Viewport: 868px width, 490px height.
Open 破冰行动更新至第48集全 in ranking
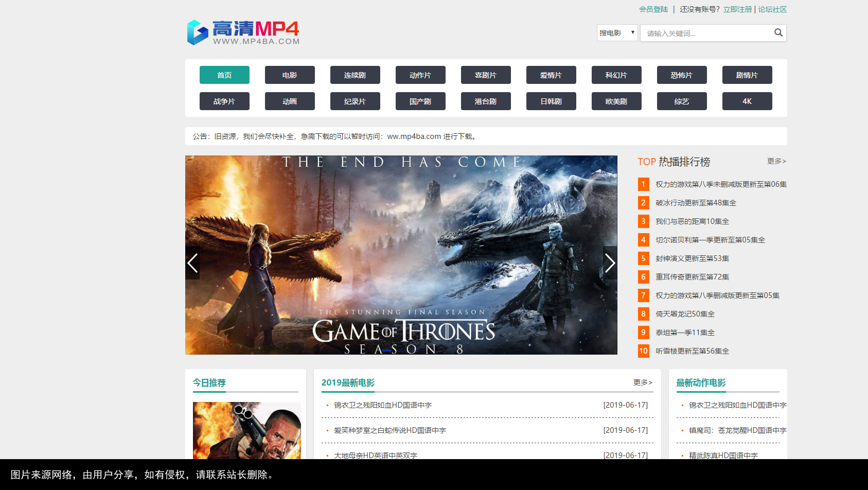pos(696,203)
